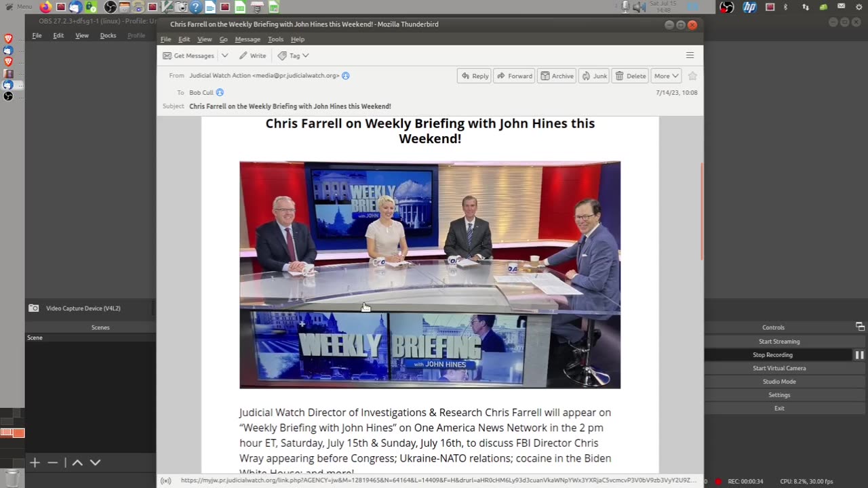Pause recording with the pause icon

[859, 354]
